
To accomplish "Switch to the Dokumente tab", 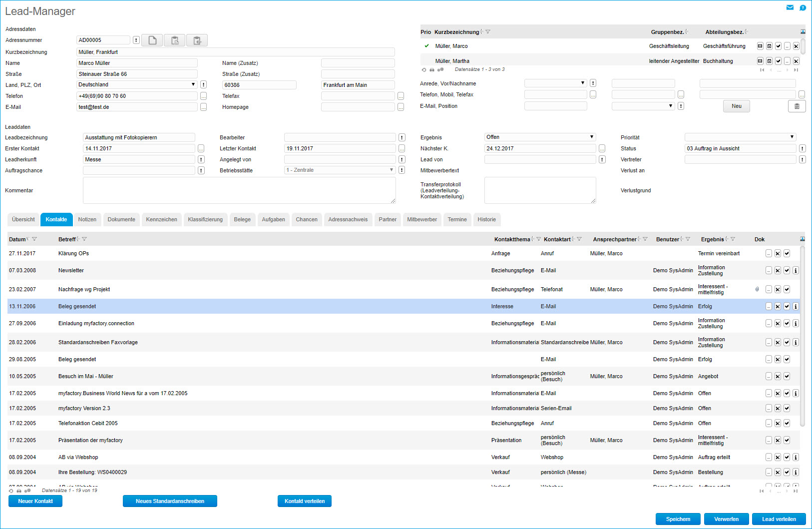I will [x=121, y=219].
